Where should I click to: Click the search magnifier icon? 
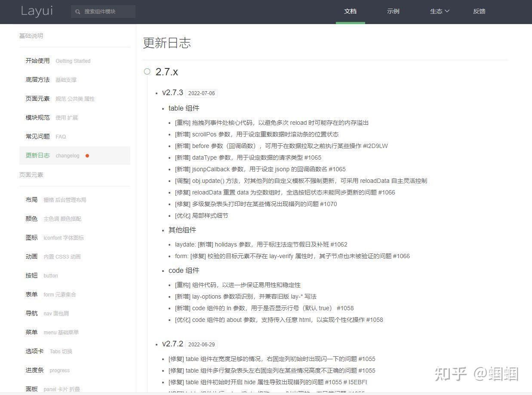[x=78, y=12]
